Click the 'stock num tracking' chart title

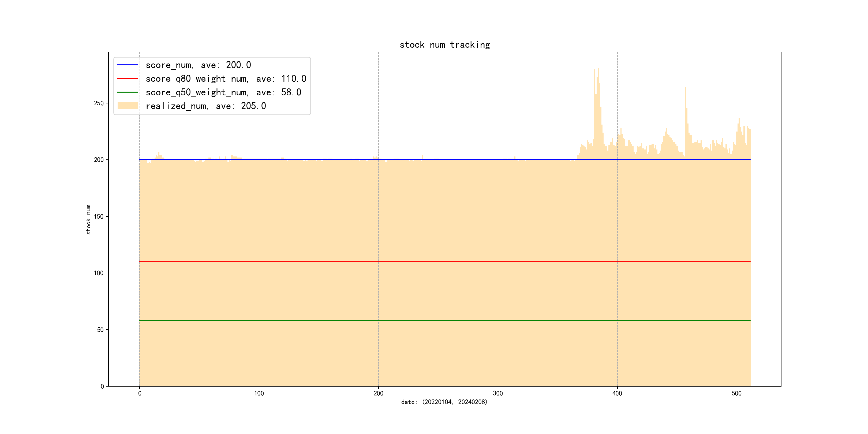pos(444,45)
